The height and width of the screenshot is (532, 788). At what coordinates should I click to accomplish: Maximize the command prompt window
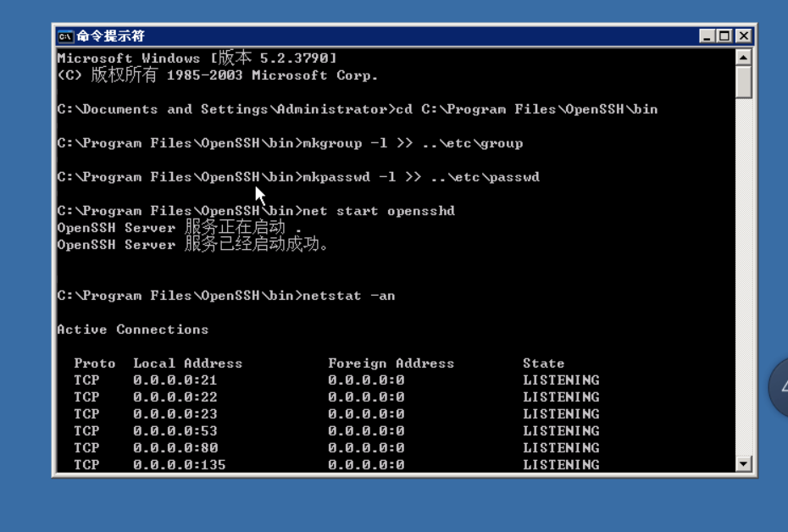[x=724, y=36]
